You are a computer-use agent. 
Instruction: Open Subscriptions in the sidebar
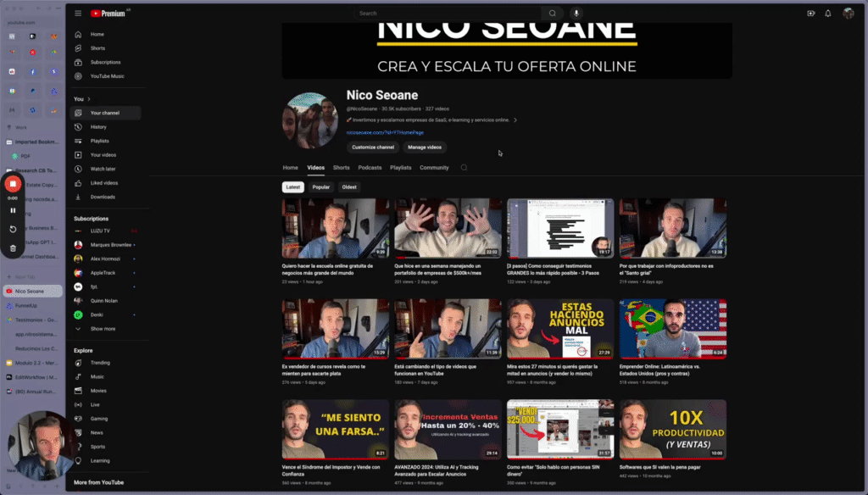(106, 62)
